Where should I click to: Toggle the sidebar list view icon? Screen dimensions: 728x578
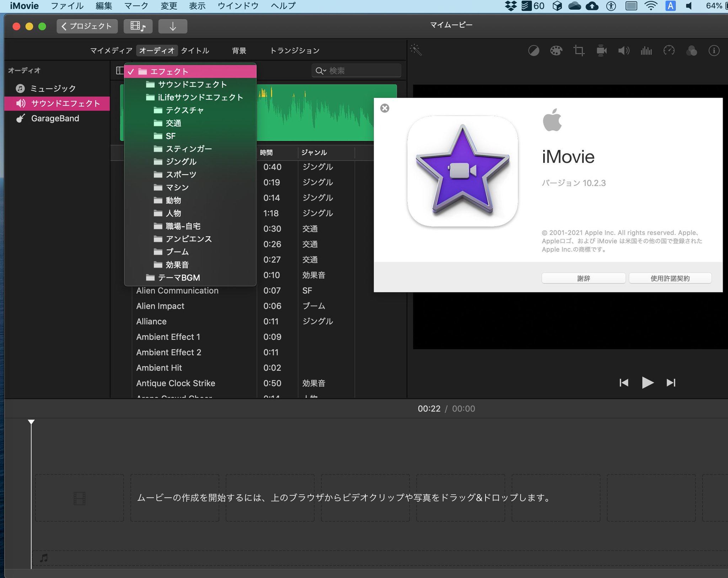[x=119, y=71]
